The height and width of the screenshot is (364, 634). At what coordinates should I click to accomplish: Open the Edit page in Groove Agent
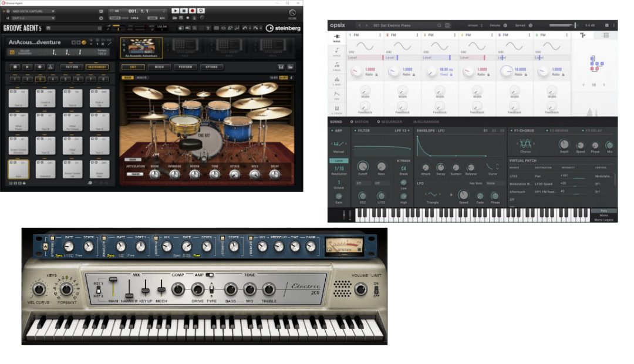[x=133, y=67]
